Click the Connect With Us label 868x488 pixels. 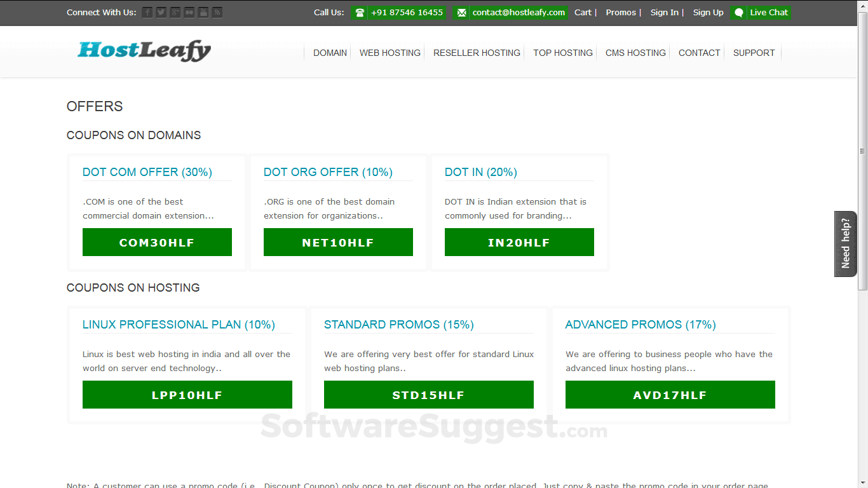tap(102, 13)
